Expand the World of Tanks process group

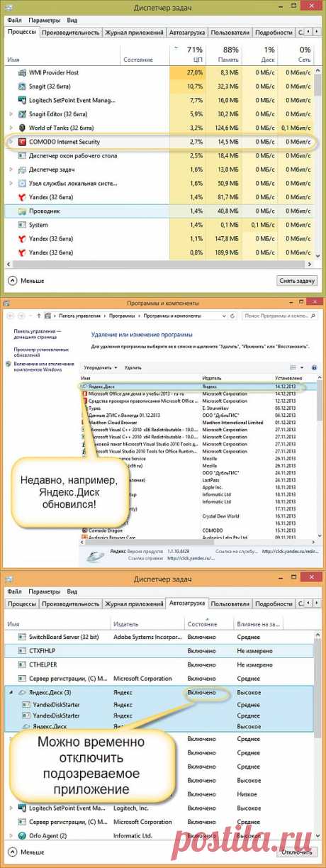(11, 128)
